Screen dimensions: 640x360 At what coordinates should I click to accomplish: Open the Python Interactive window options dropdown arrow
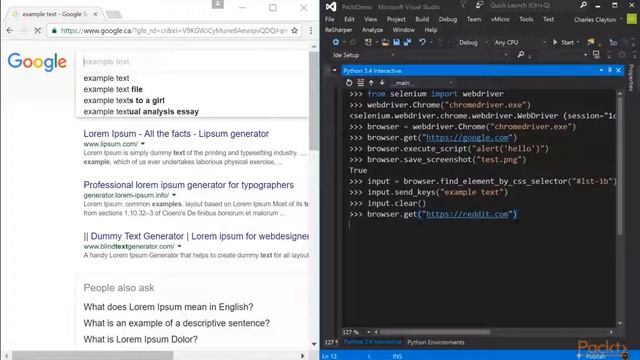[x=601, y=70]
